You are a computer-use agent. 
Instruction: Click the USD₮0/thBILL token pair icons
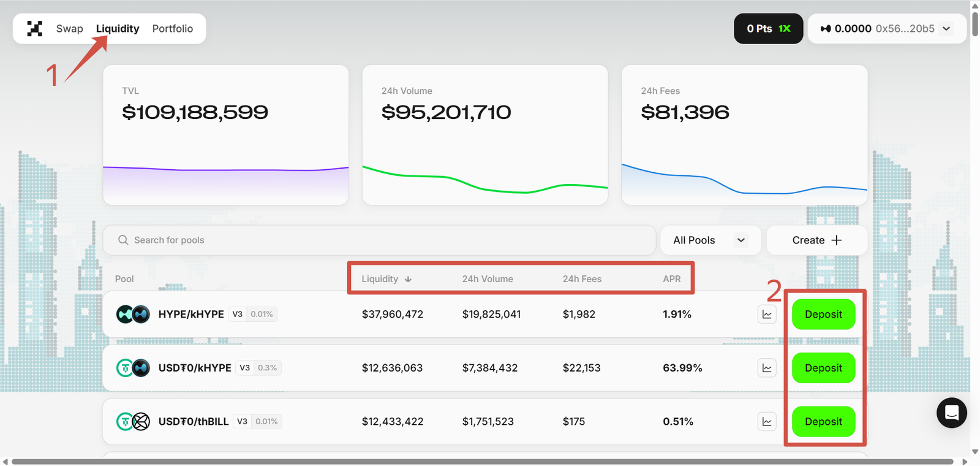133,422
